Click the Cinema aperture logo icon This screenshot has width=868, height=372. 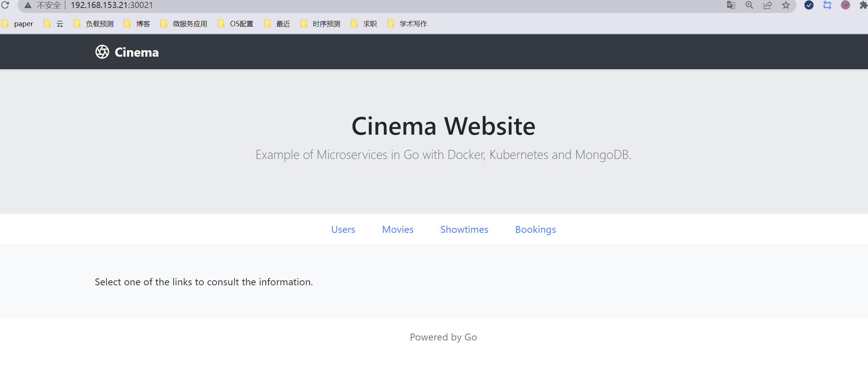point(102,52)
